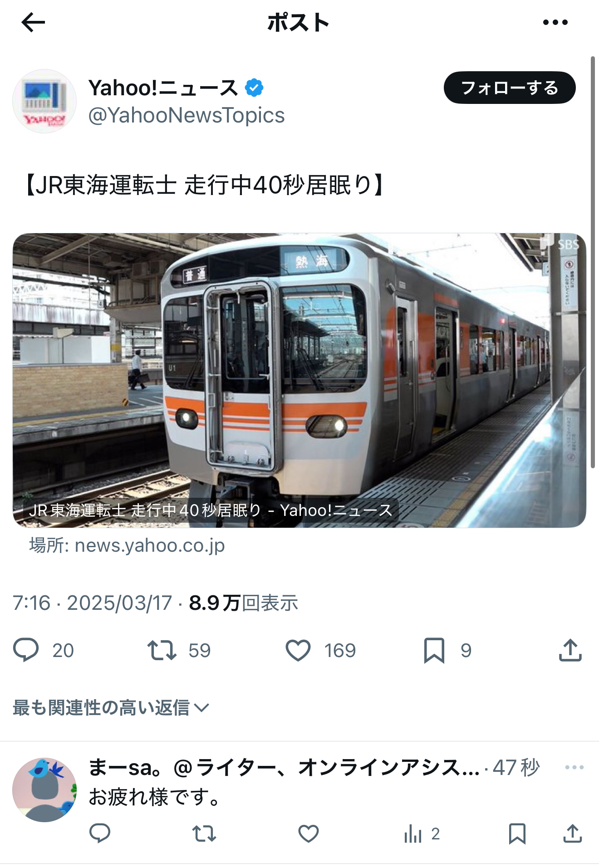Open the news.yahoo.co.jp source link

127,545
